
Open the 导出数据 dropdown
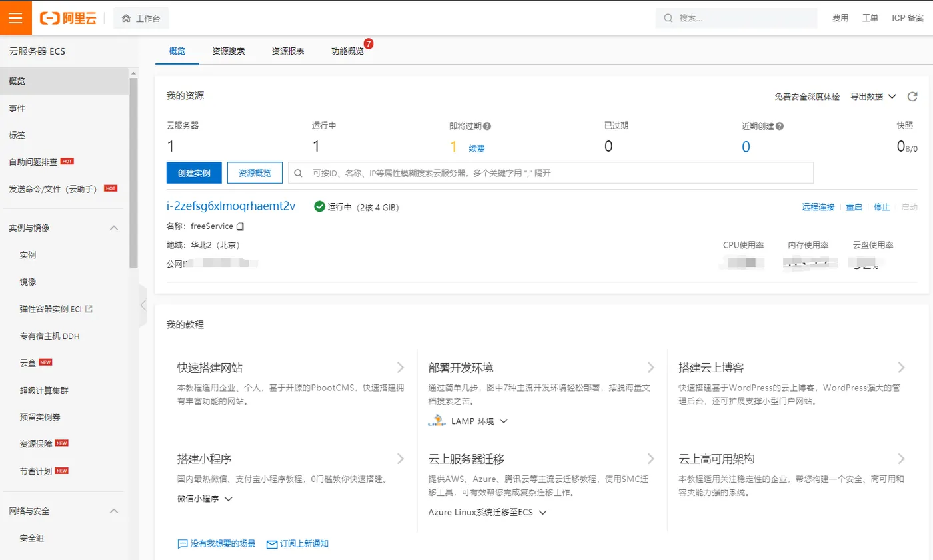click(x=874, y=97)
